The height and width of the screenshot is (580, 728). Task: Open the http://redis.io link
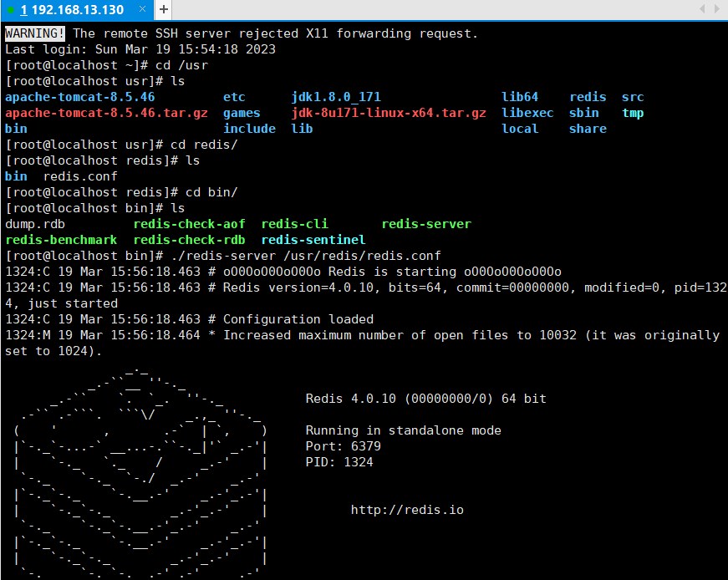[x=407, y=510]
